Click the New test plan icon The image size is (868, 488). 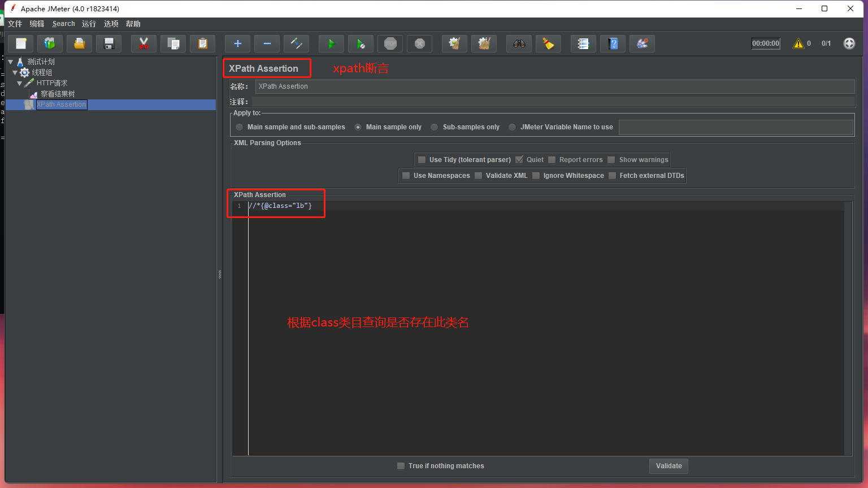pos(21,43)
